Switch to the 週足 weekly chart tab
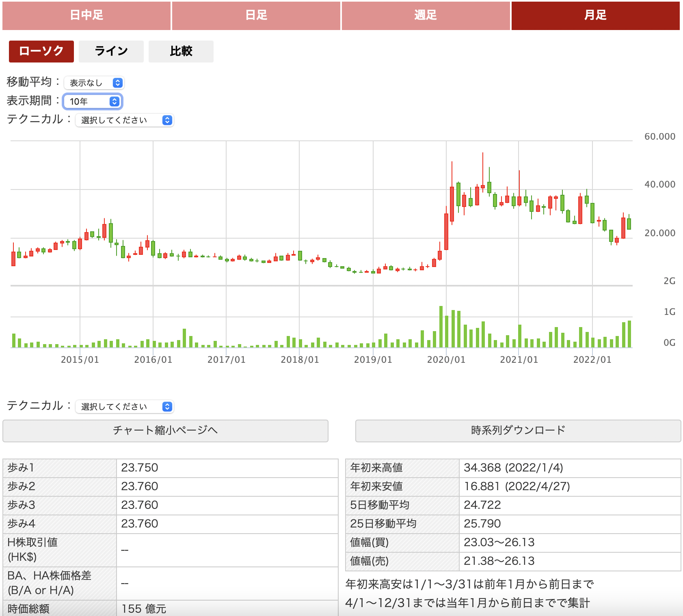 pos(426,15)
